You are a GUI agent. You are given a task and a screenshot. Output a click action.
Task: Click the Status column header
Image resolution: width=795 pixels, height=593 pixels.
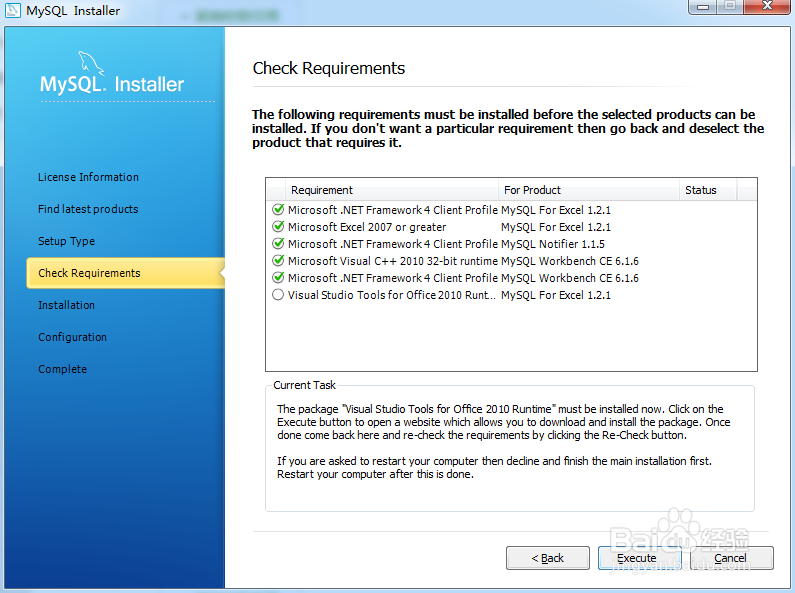(x=708, y=190)
